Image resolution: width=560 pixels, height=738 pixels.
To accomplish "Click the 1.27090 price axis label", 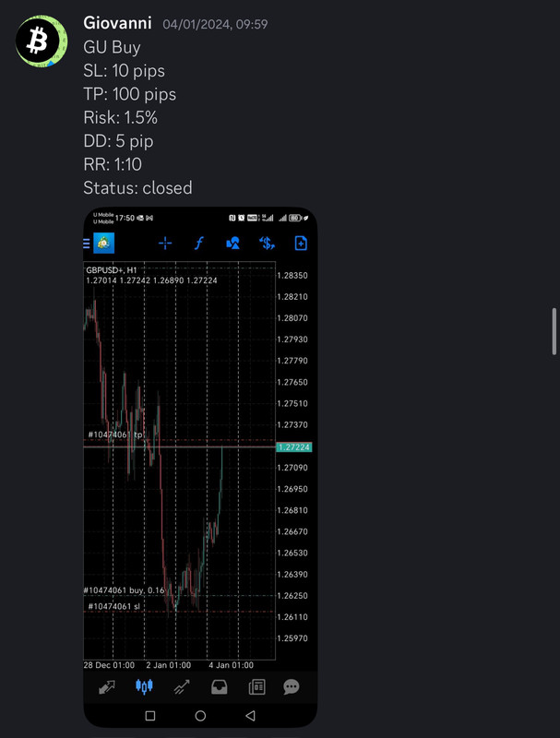I will [x=292, y=468].
